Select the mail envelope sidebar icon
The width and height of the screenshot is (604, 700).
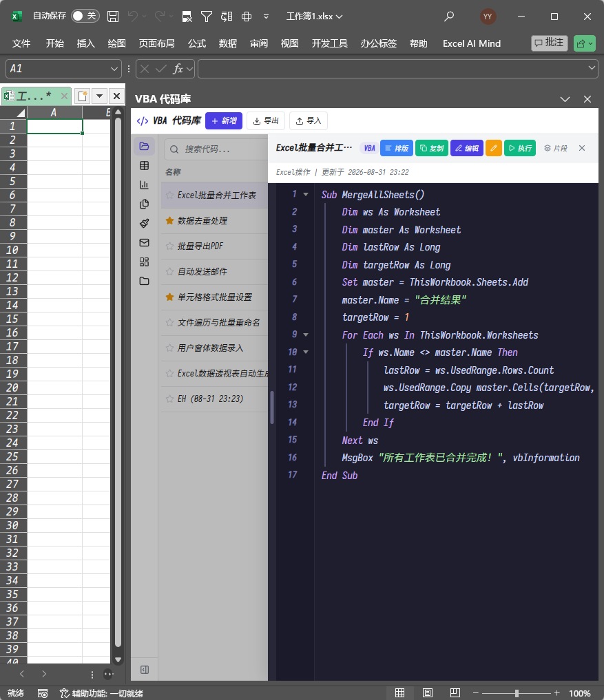click(x=144, y=242)
